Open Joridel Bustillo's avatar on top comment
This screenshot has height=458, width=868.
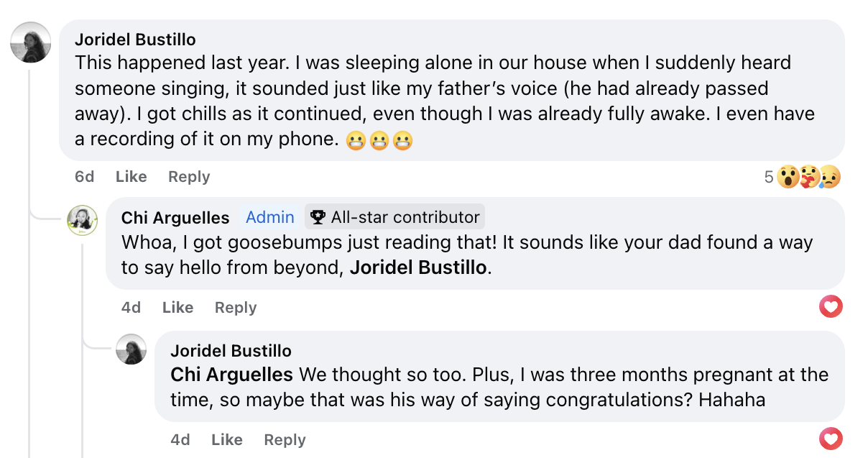tap(30, 42)
